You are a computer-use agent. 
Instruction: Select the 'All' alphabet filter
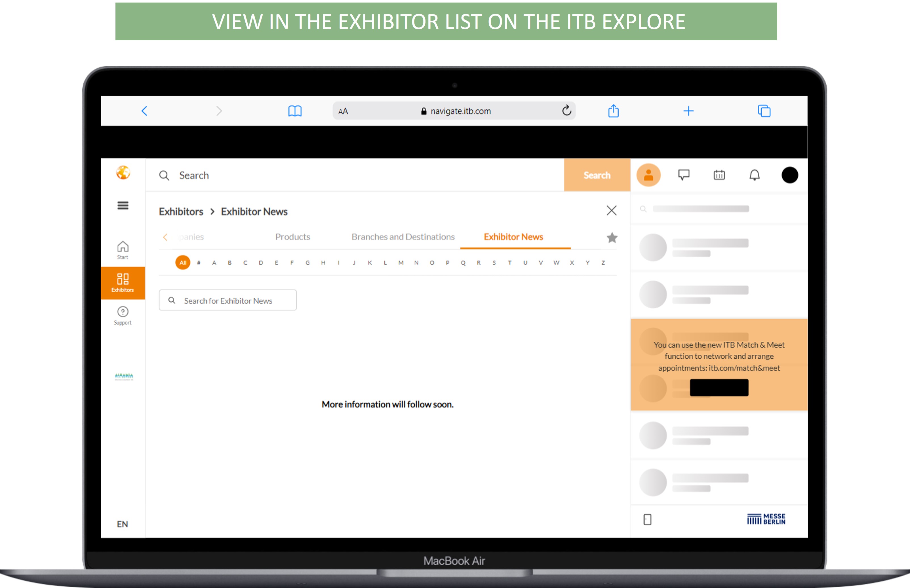click(183, 262)
